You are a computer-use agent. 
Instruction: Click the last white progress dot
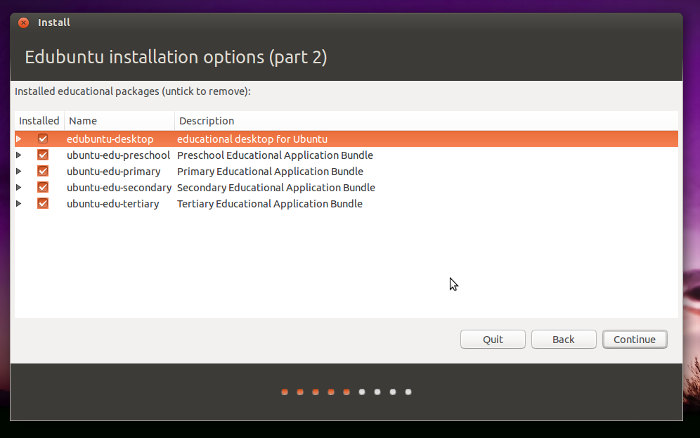(x=408, y=392)
